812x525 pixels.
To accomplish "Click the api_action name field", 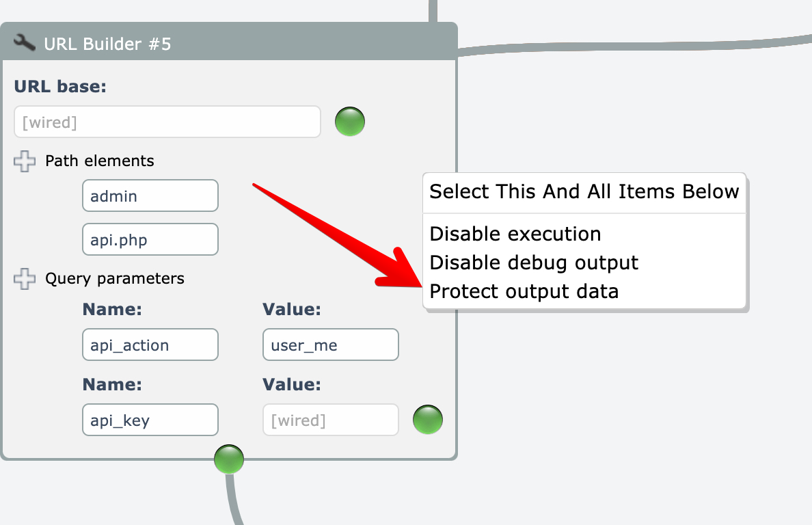I will [x=150, y=345].
